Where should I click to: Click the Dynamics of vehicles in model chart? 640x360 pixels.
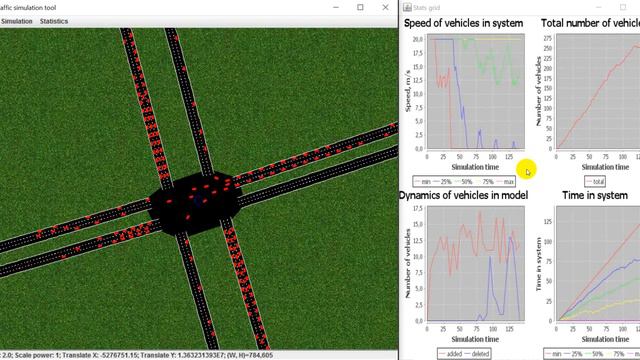click(x=476, y=264)
